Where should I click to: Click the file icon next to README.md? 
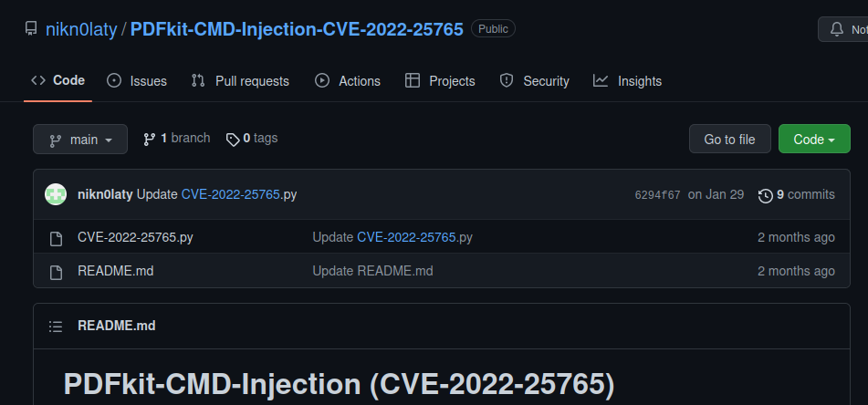[x=56, y=272]
